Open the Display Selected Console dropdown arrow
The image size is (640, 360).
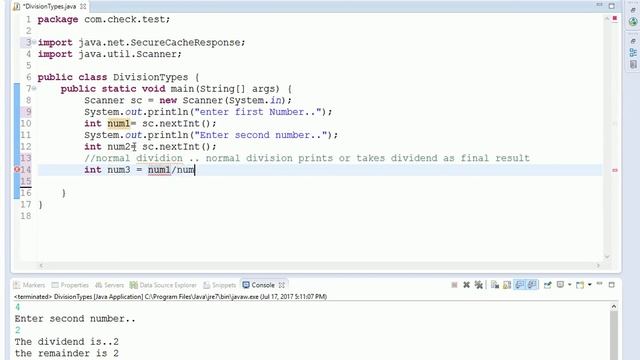tap(569, 285)
